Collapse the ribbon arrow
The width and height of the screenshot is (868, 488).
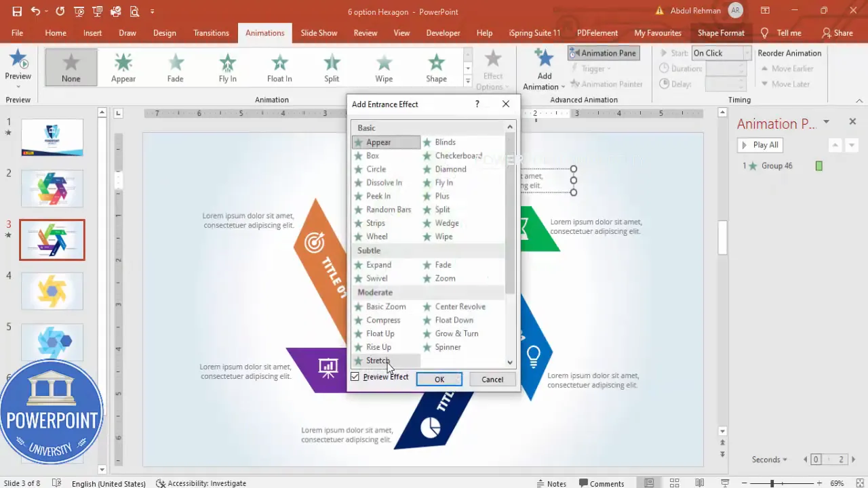[859, 100]
